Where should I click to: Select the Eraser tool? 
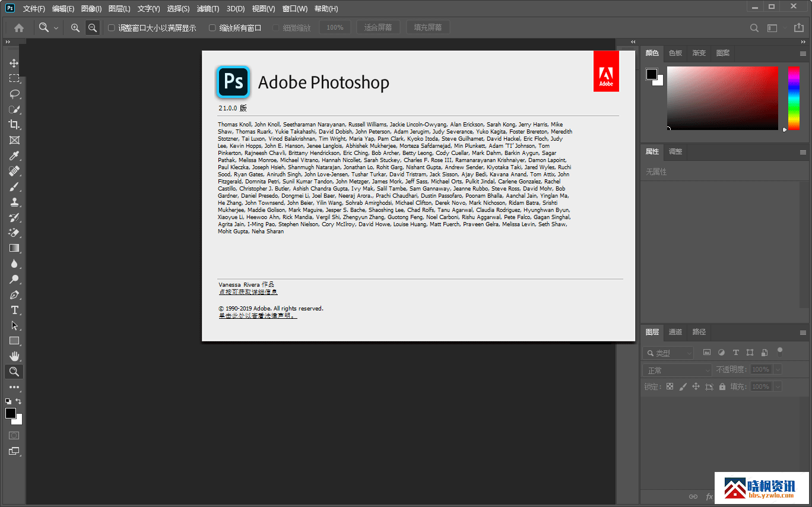point(14,233)
